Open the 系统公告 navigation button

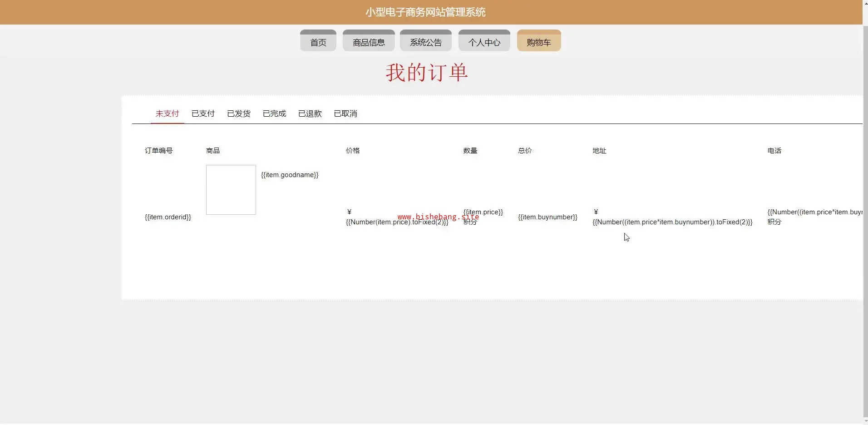click(425, 42)
